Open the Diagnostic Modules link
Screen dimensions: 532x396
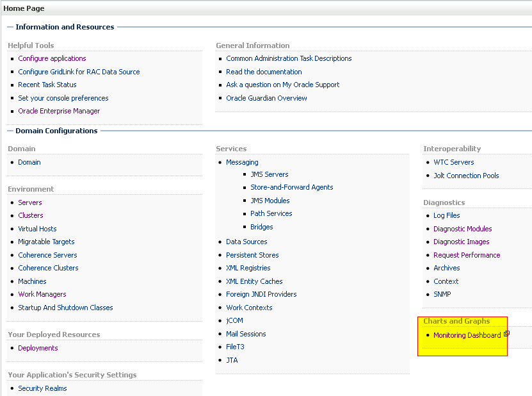(462, 229)
